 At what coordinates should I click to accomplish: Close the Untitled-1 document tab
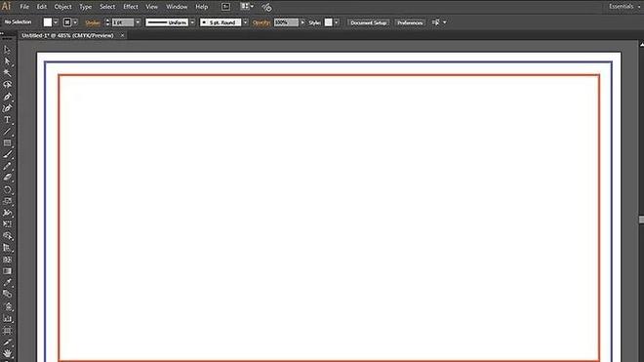click(122, 36)
